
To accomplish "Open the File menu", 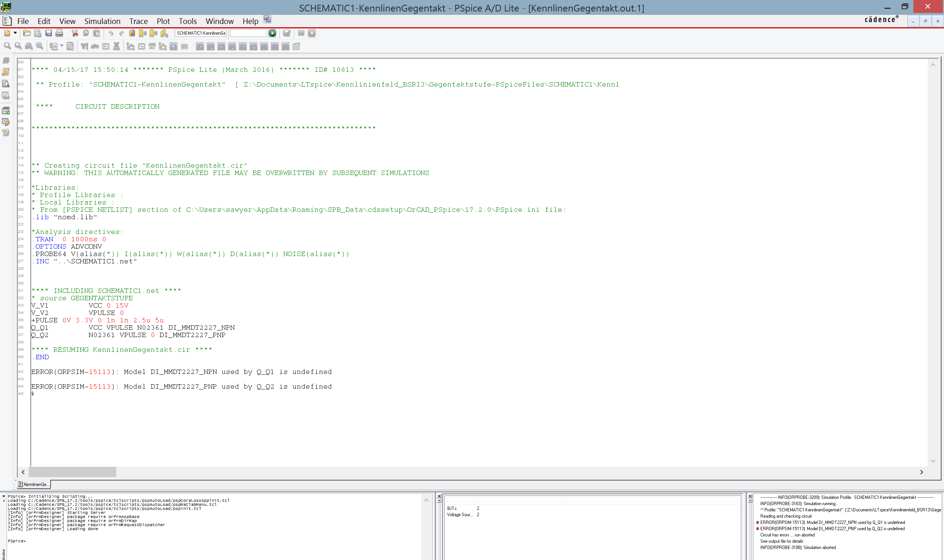I will (x=23, y=21).
